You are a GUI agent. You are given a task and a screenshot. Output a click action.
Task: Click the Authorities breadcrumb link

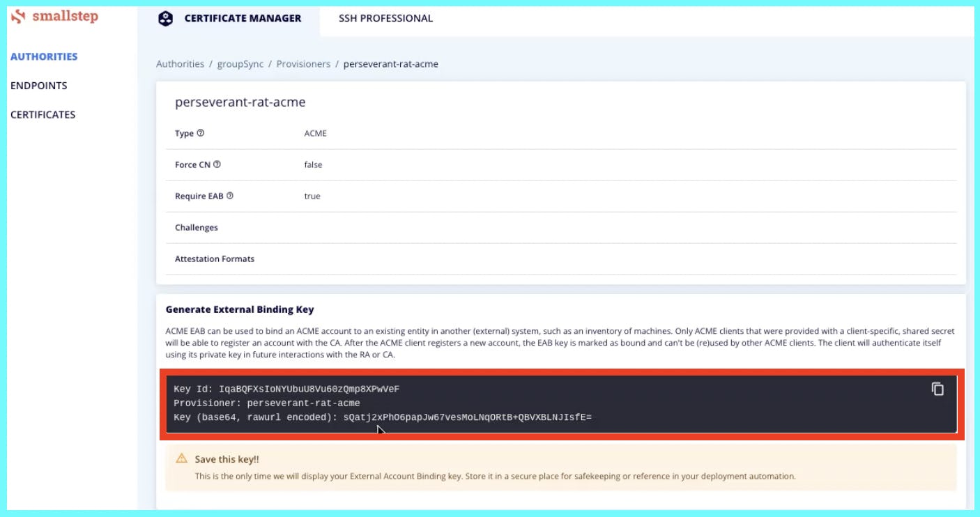coord(180,63)
